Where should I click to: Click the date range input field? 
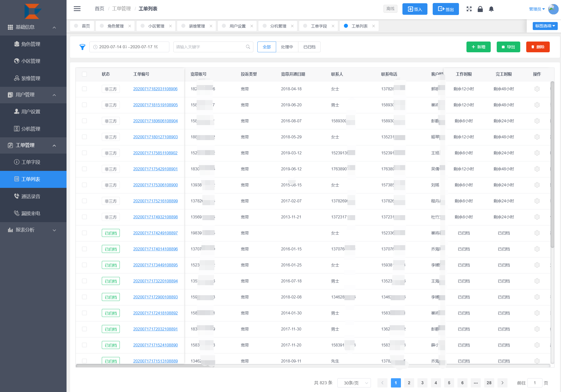point(129,47)
